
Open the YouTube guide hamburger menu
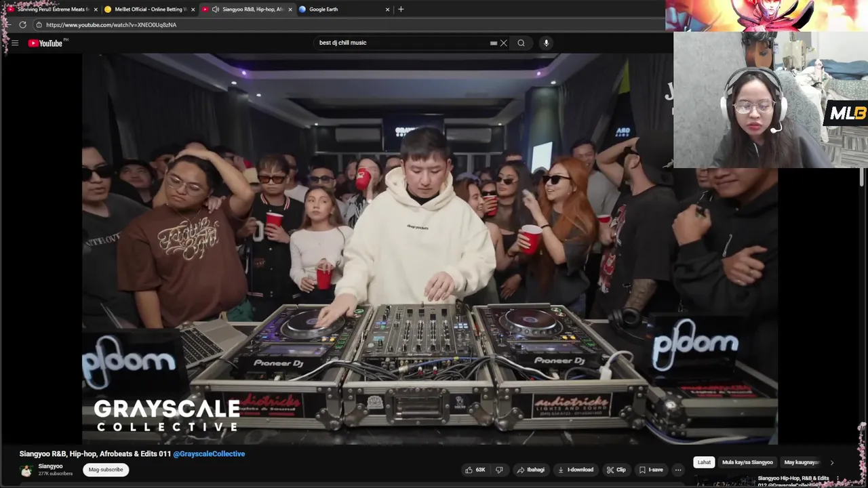pyautogui.click(x=15, y=43)
